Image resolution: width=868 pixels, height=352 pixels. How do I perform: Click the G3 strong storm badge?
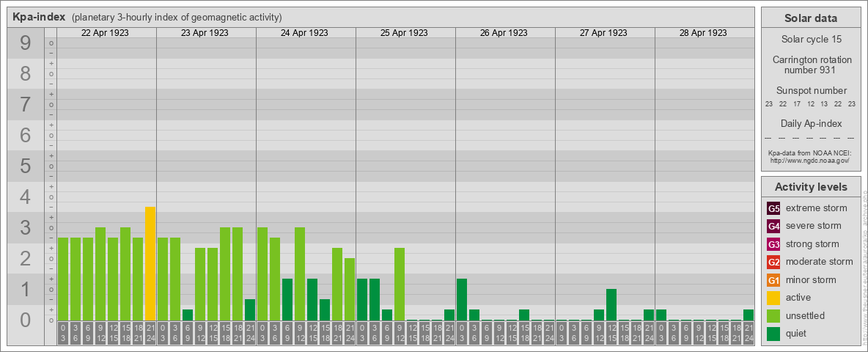tap(773, 244)
